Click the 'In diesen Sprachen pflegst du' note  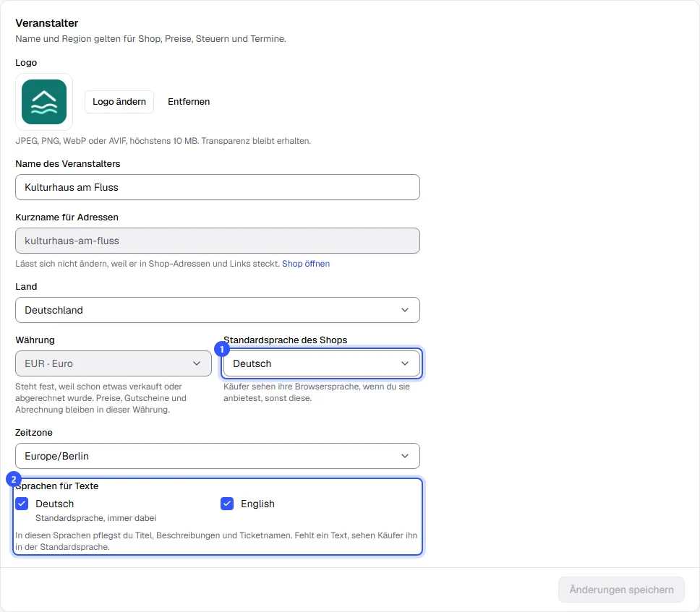click(216, 541)
